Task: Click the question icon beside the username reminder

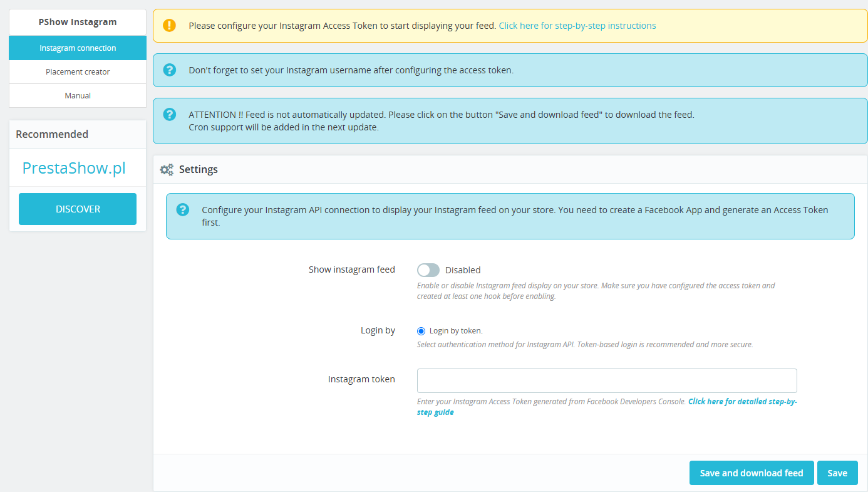Action: [x=169, y=70]
